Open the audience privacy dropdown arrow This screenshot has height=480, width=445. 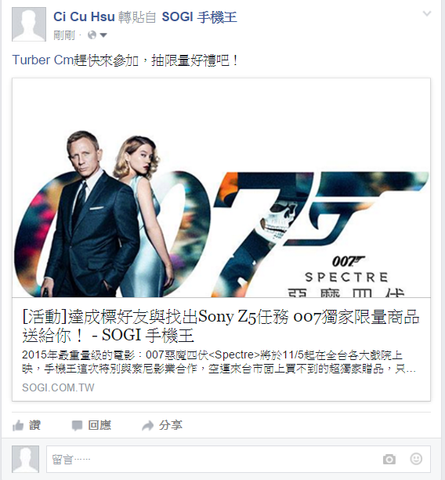[103, 35]
